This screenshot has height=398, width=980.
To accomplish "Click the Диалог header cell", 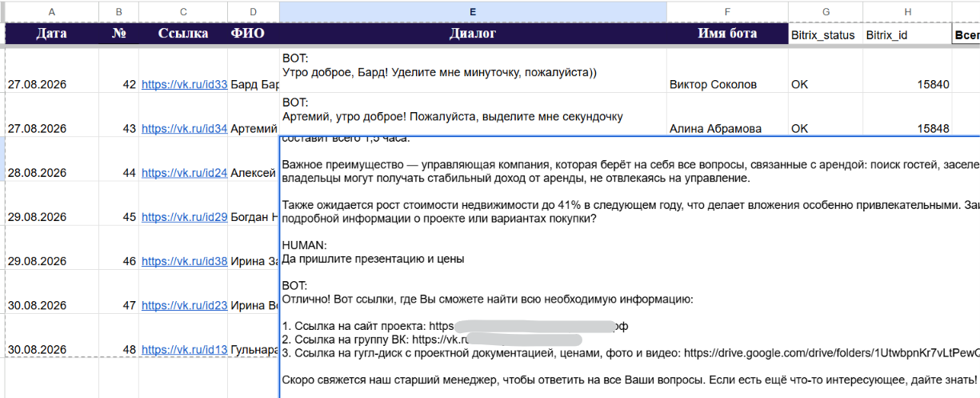I will tap(473, 34).
